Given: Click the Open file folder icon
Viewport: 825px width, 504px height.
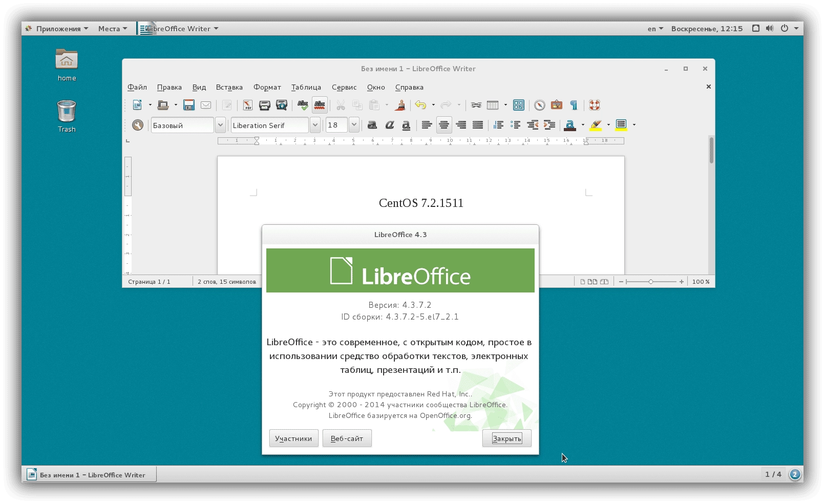Looking at the screenshot, I should 163,105.
